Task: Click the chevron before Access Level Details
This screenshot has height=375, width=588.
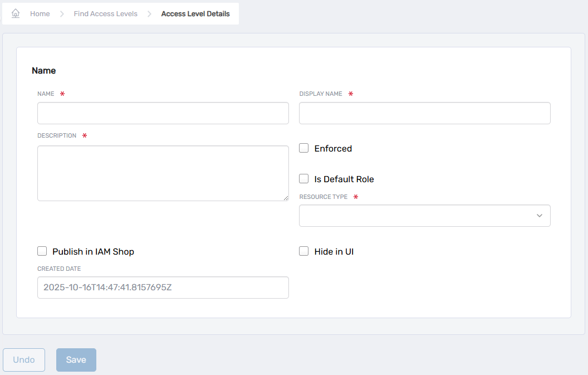Action: [149, 14]
